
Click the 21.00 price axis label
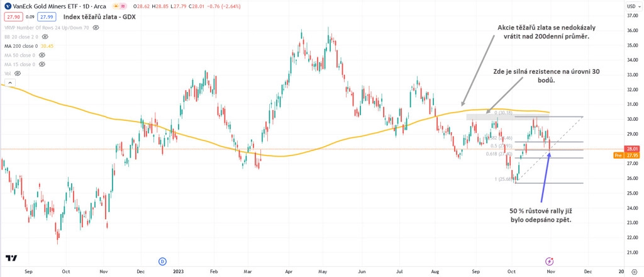point(633,252)
